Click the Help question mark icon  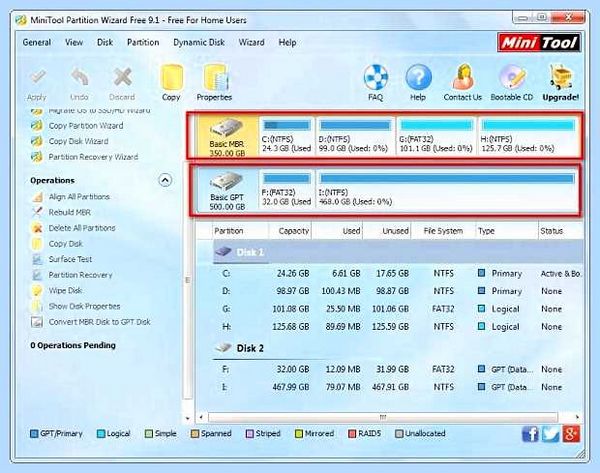click(x=418, y=78)
